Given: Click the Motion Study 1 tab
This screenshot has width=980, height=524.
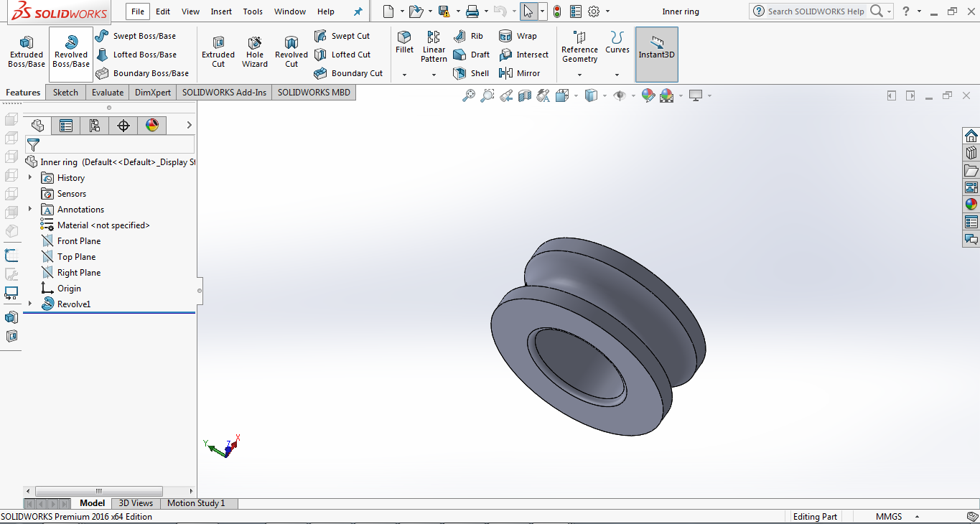Looking at the screenshot, I should coord(196,503).
